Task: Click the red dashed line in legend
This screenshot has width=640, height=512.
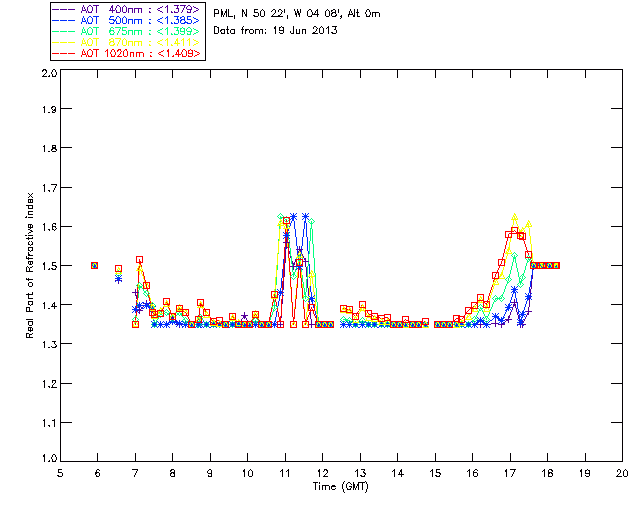Action: pos(64,54)
